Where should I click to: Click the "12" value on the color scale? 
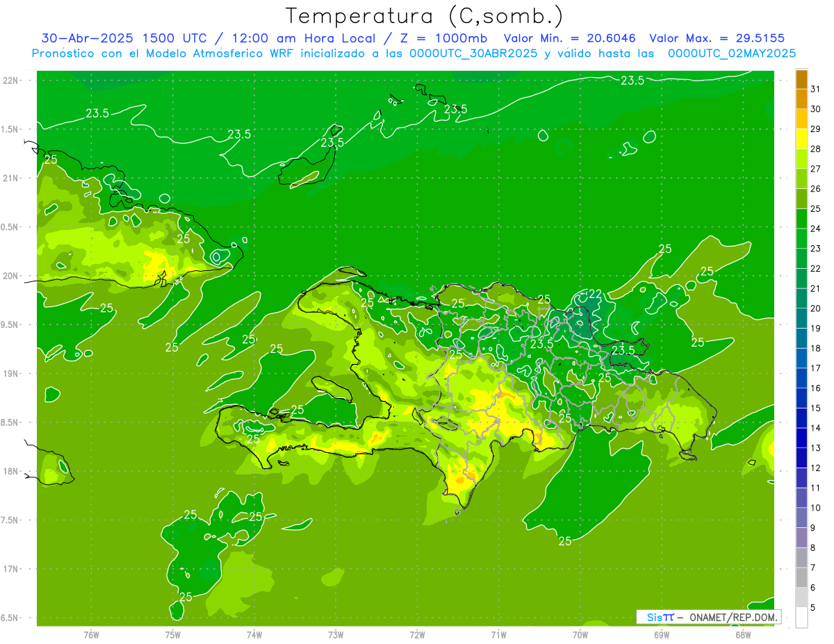816,468
